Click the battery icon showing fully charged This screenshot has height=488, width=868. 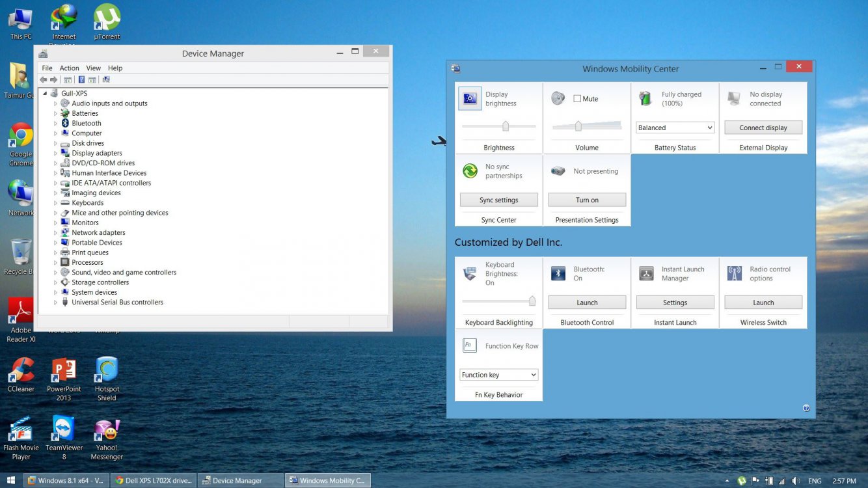point(645,98)
